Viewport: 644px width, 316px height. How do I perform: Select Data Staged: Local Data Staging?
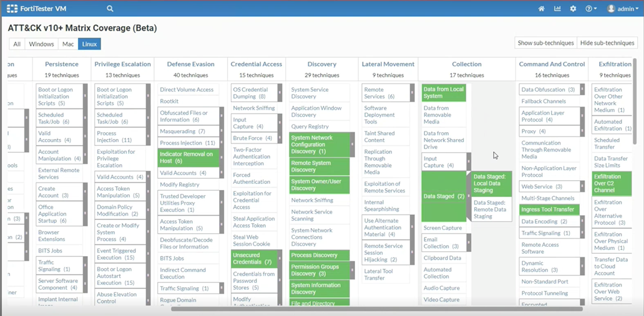[492, 183]
